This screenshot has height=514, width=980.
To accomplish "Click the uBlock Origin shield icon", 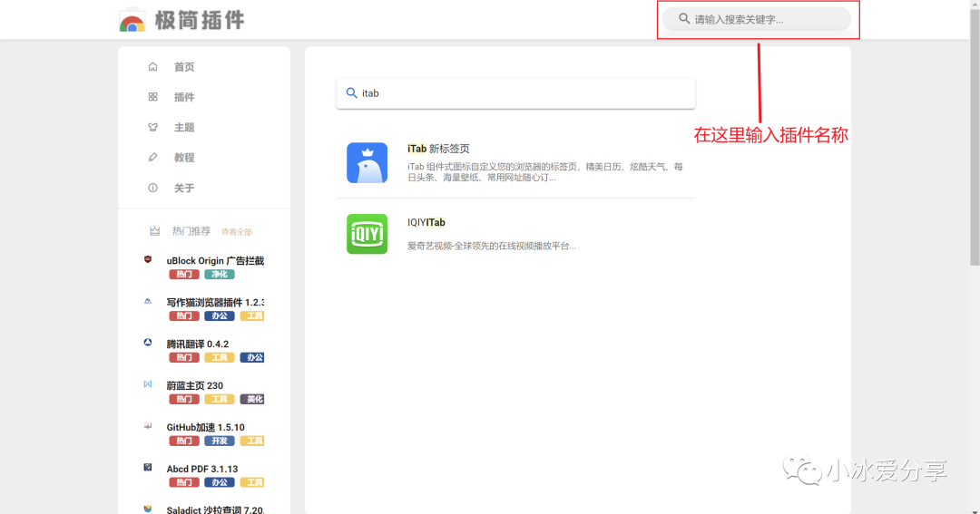I will pos(148,259).
